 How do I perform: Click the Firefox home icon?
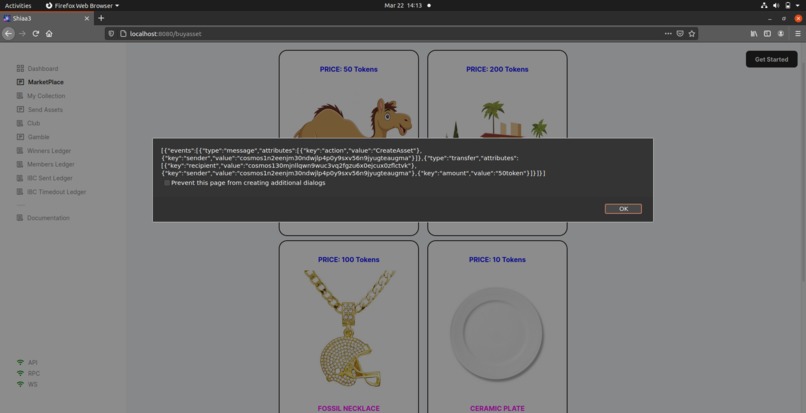(49, 33)
